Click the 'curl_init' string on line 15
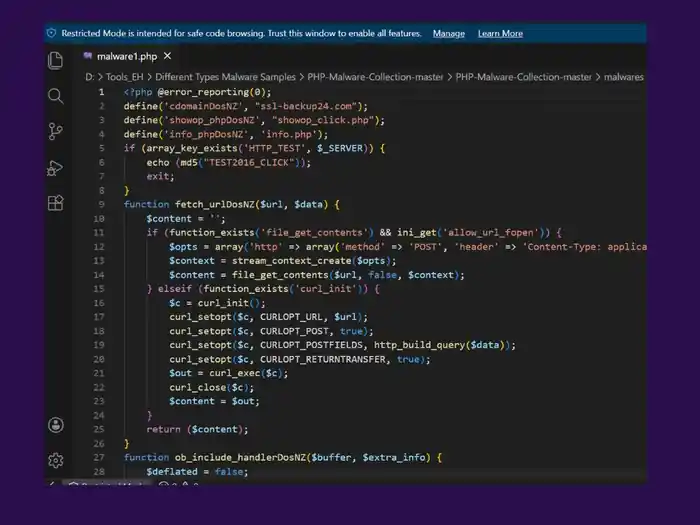 click(x=325, y=289)
